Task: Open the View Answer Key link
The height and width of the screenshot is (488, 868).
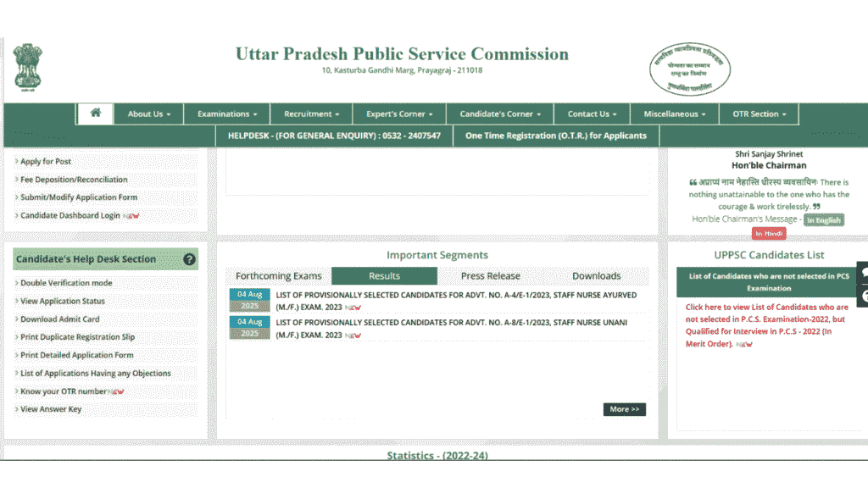Action: click(x=50, y=409)
